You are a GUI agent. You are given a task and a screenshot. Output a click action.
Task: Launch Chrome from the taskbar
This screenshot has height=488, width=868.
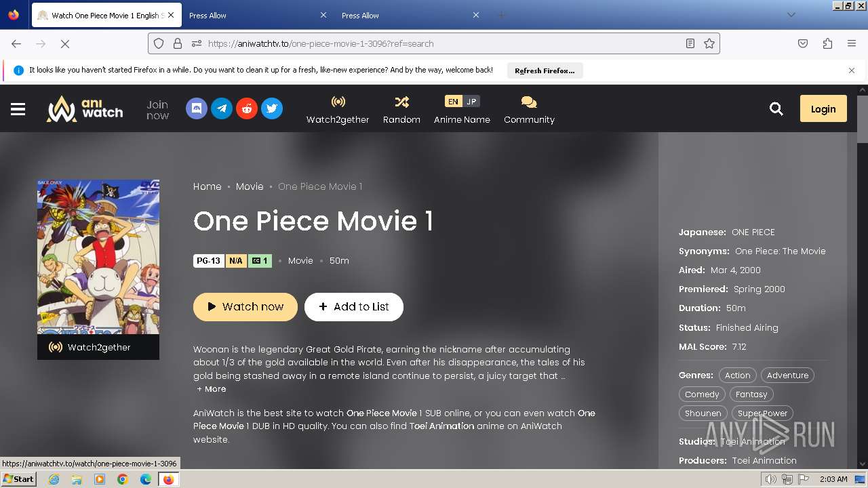[122, 479]
